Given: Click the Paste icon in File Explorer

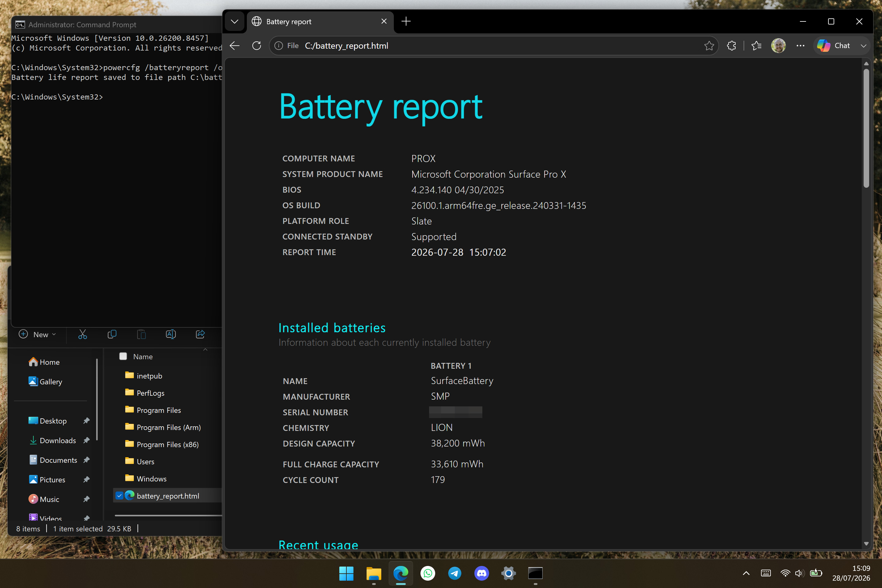Looking at the screenshot, I should [x=141, y=334].
